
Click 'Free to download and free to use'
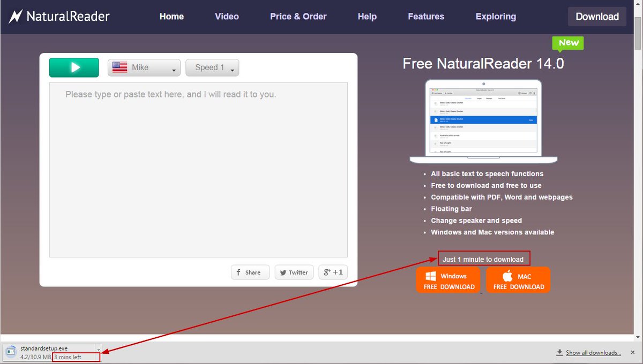486,186
